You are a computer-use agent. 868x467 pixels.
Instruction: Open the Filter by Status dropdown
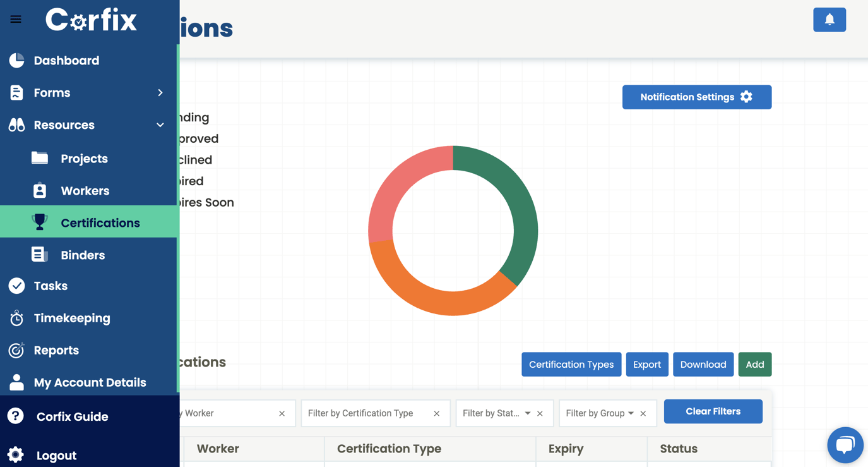click(x=528, y=413)
